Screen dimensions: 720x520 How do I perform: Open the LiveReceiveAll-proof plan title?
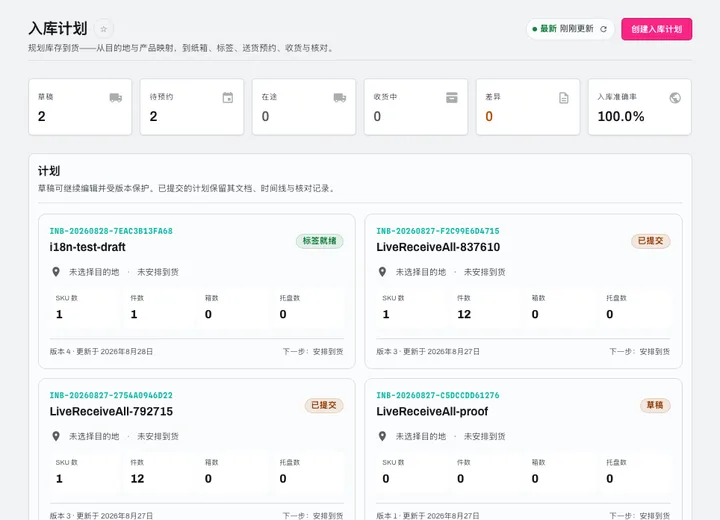(x=432, y=411)
